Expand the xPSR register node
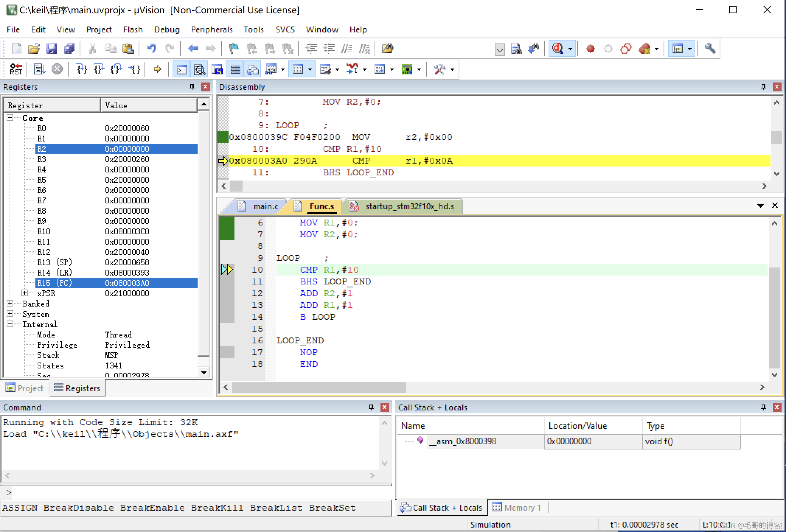The height and width of the screenshot is (532, 786). click(x=25, y=293)
